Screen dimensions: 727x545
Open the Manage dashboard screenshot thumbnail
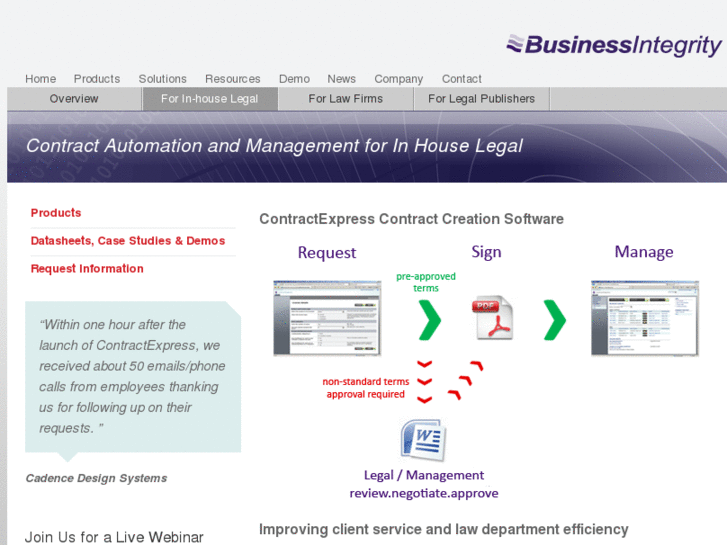click(645, 318)
